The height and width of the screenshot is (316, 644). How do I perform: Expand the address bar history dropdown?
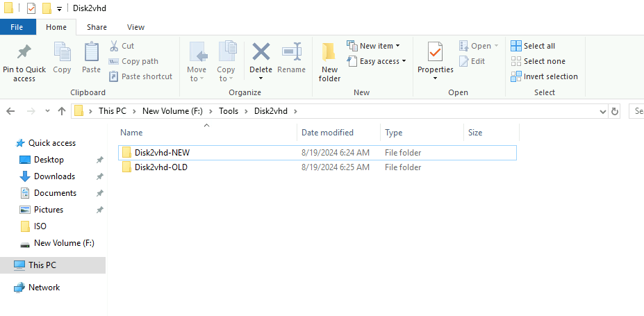pos(602,111)
